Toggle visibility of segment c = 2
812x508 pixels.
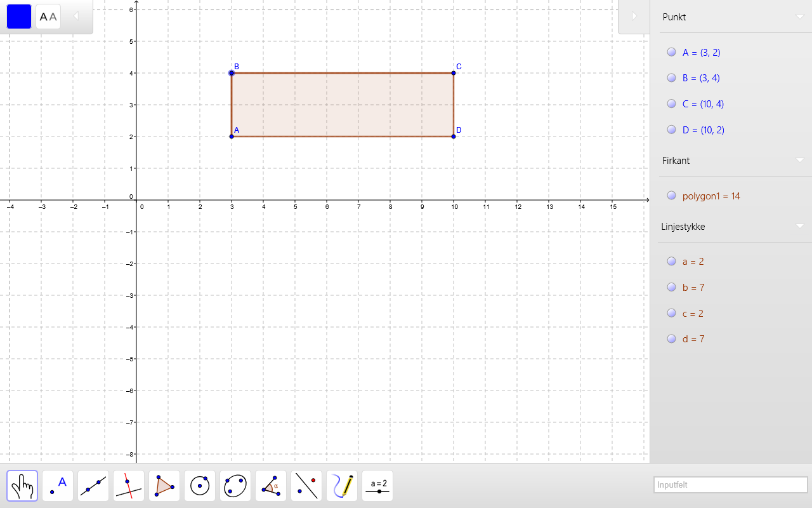tap(672, 313)
